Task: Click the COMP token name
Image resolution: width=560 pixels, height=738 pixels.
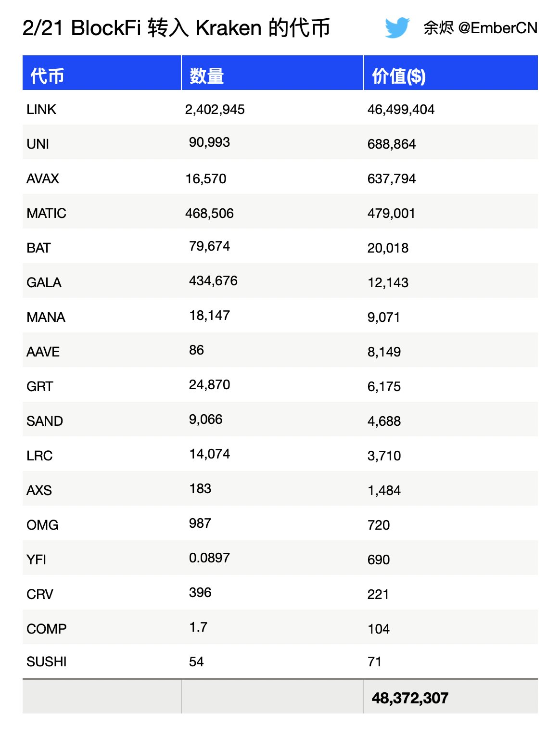Action: coord(47,629)
